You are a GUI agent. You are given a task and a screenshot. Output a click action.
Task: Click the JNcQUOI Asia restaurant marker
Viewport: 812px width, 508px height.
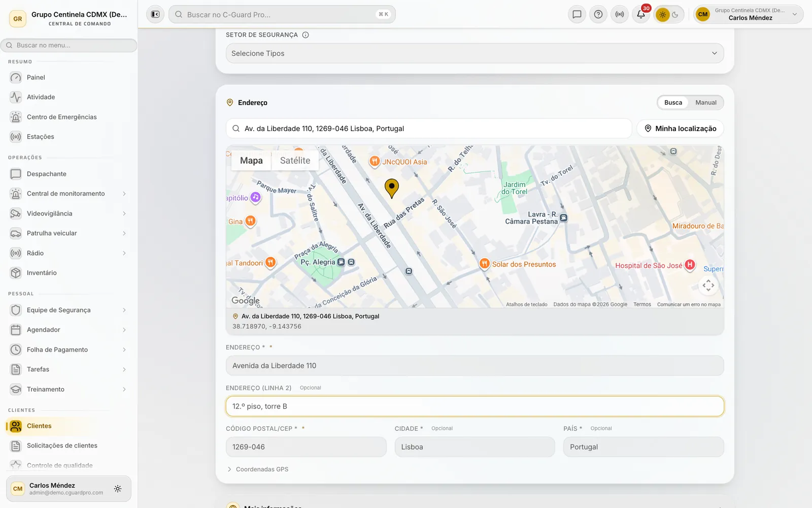(x=375, y=162)
